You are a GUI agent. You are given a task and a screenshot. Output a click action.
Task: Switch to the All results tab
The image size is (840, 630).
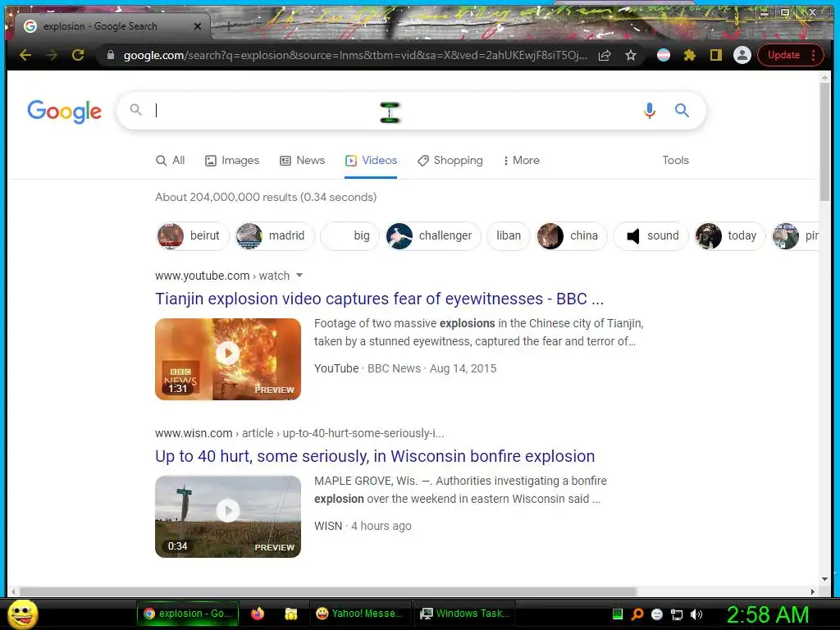coord(171,160)
